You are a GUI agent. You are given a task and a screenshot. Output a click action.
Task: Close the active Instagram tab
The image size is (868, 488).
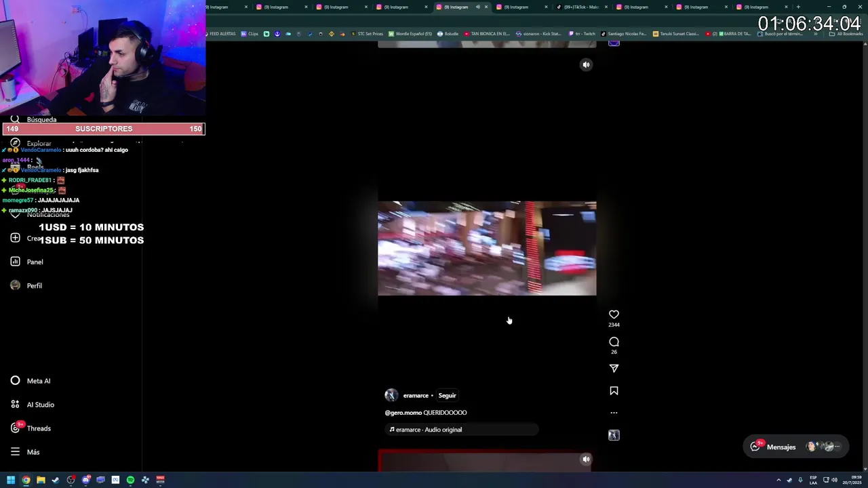point(486,7)
